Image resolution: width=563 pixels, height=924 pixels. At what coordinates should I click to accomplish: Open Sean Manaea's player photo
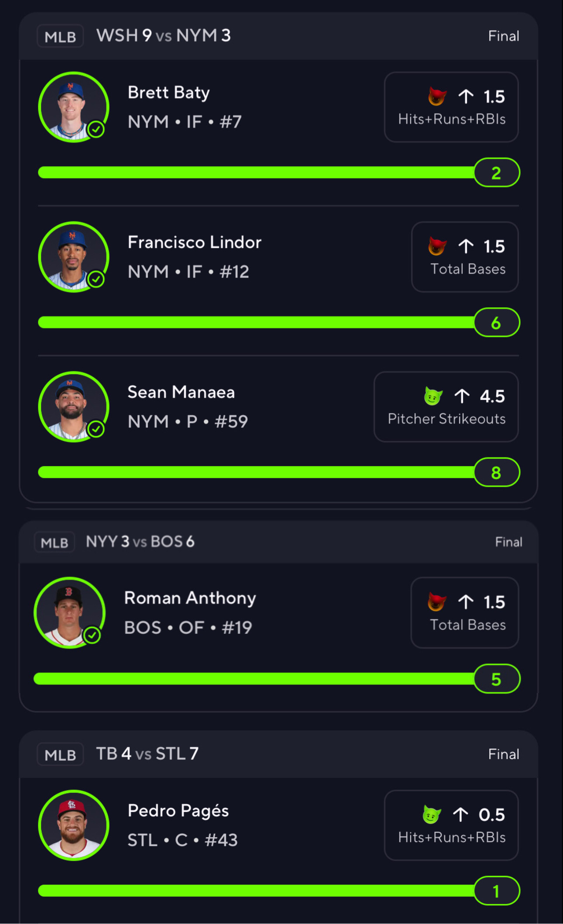tap(73, 407)
